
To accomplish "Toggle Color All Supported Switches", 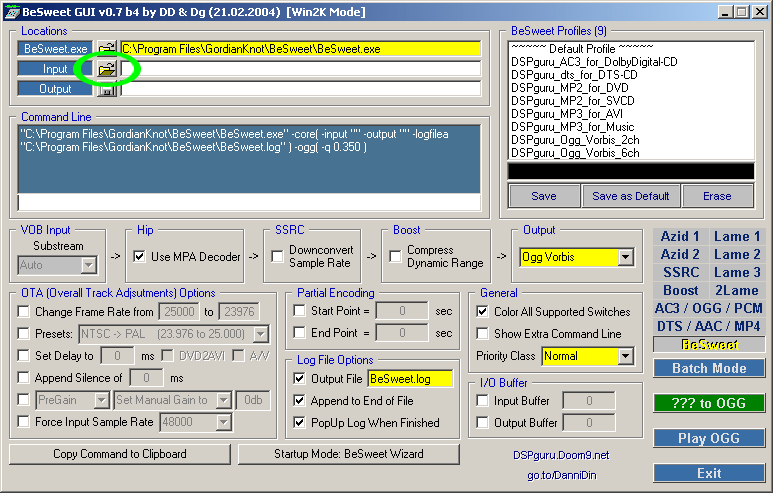I will point(482,312).
